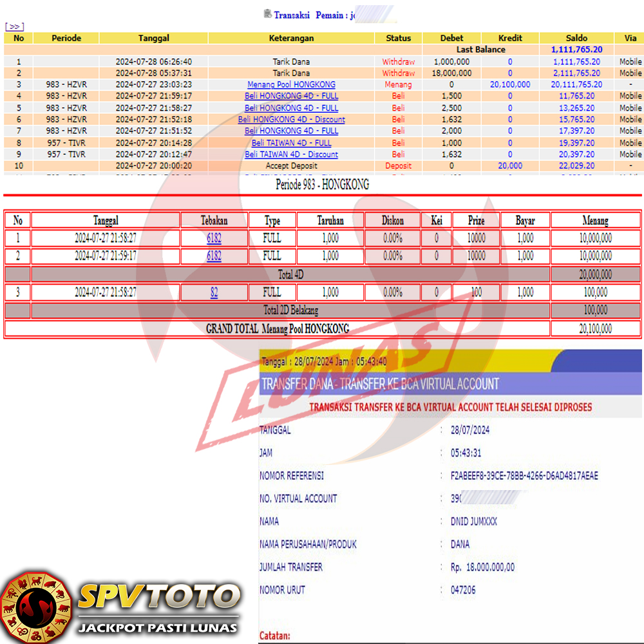644x644 pixels.
Task: Click the SPVTOTO zodiac wheel logo icon
Action: [x=35, y=607]
